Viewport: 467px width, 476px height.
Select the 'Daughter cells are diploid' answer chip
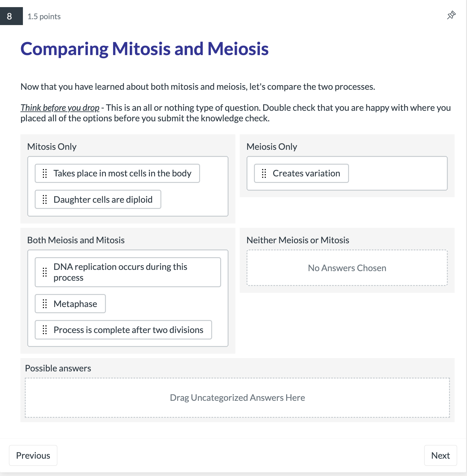click(x=103, y=199)
